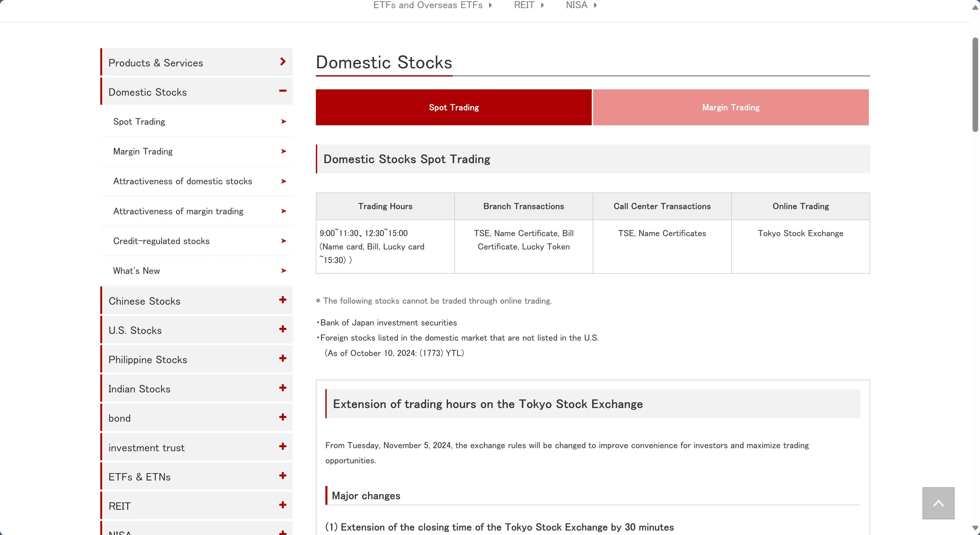Expand the bond section with the plus icon
The width and height of the screenshot is (980, 535).
(283, 417)
